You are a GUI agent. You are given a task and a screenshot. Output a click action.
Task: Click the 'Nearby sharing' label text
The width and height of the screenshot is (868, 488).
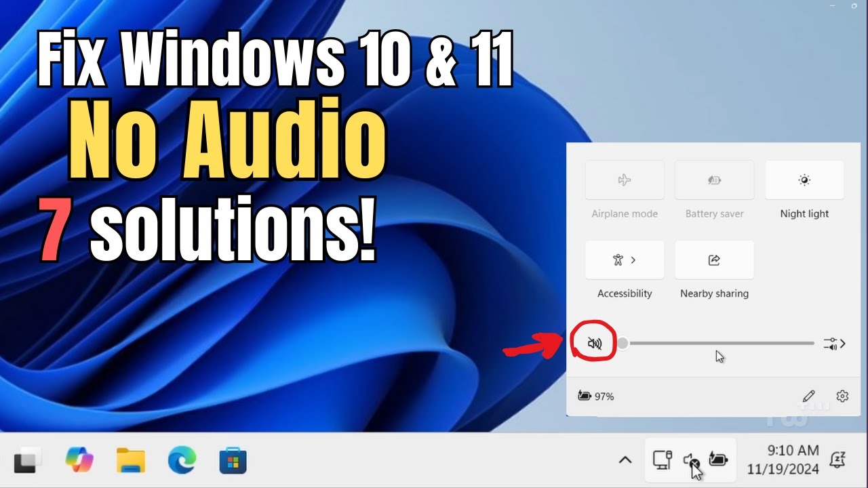(714, 293)
